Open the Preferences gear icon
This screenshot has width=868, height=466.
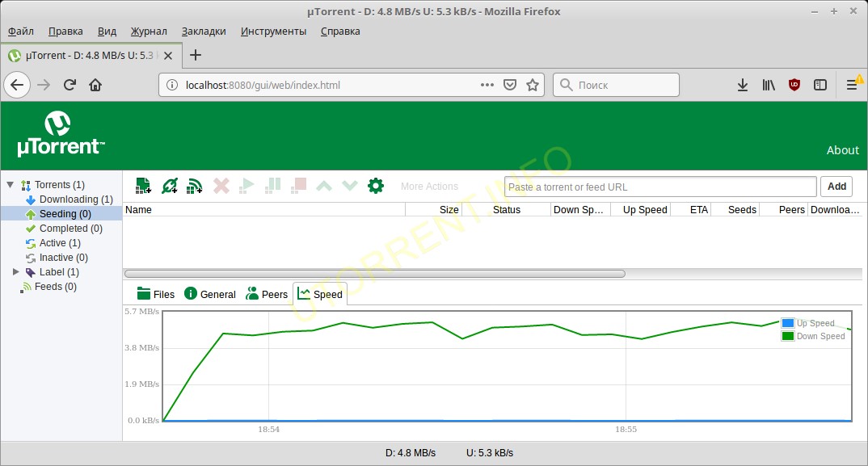[x=376, y=186]
